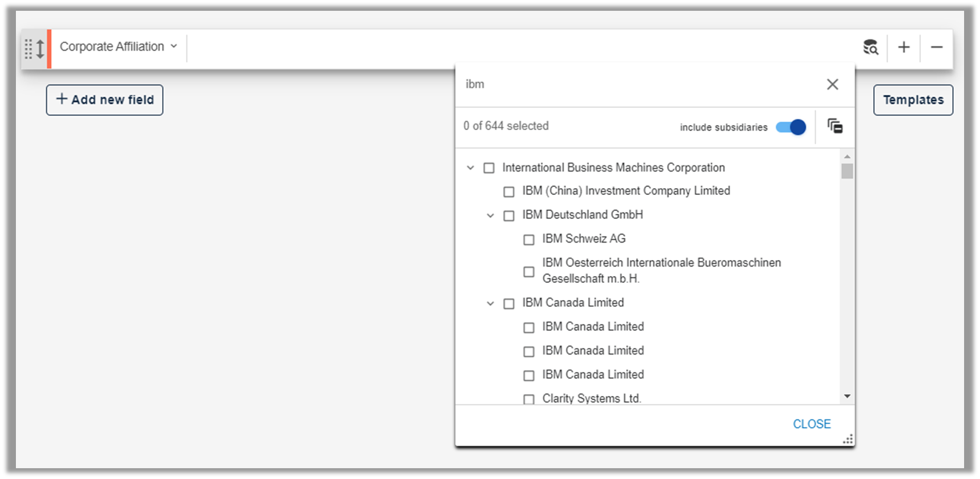
Task: Check IBM Oesterreich Internationale Bueromaschinen checkbox
Action: tap(529, 272)
